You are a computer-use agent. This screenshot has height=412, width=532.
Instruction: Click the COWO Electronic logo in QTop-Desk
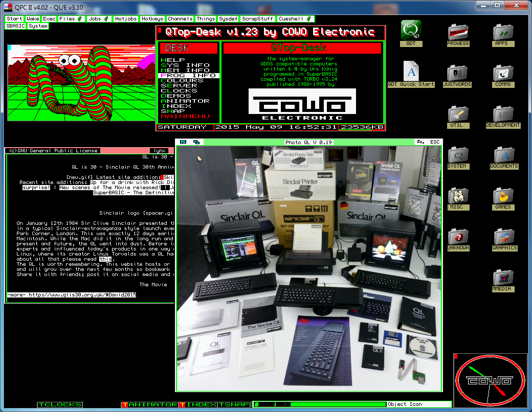[302, 104]
